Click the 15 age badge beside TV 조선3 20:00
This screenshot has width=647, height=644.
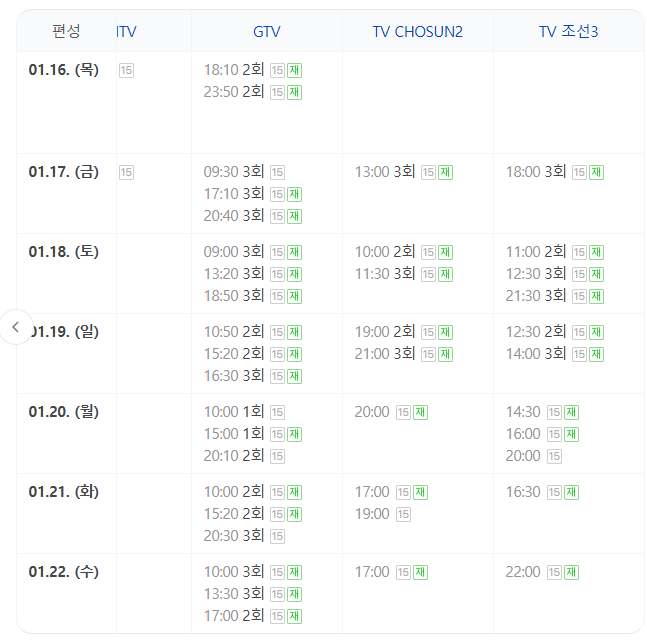tap(554, 456)
